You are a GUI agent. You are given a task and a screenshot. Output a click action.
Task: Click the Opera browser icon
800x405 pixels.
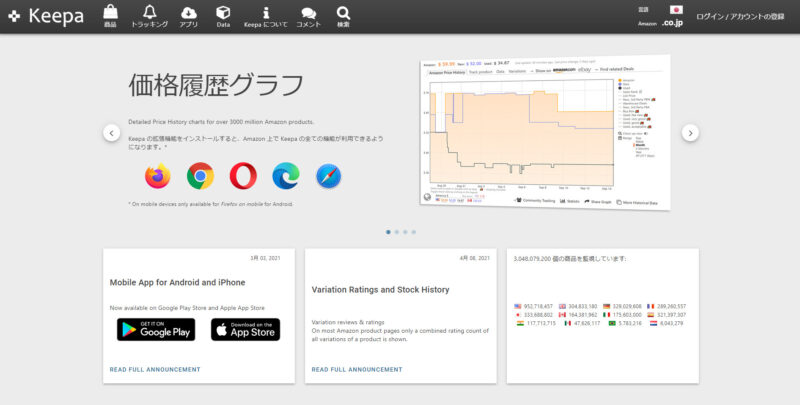click(243, 176)
